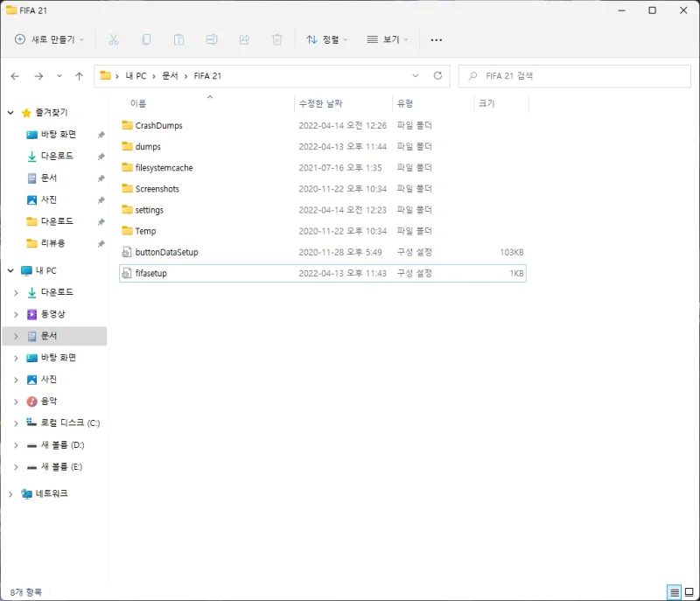Sort by 이름 column header

[x=138, y=103]
